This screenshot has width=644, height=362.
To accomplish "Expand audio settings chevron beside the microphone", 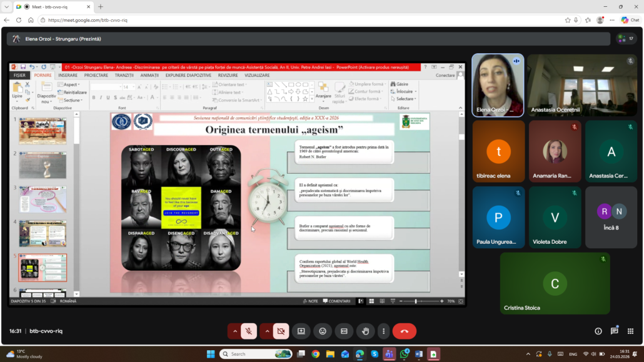I will (235, 331).
